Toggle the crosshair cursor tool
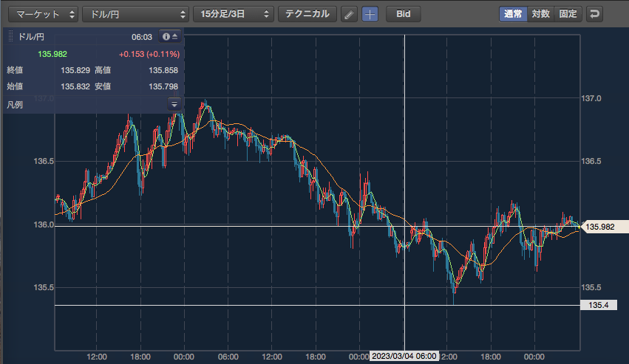The image size is (629, 364). click(x=370, y=15)
